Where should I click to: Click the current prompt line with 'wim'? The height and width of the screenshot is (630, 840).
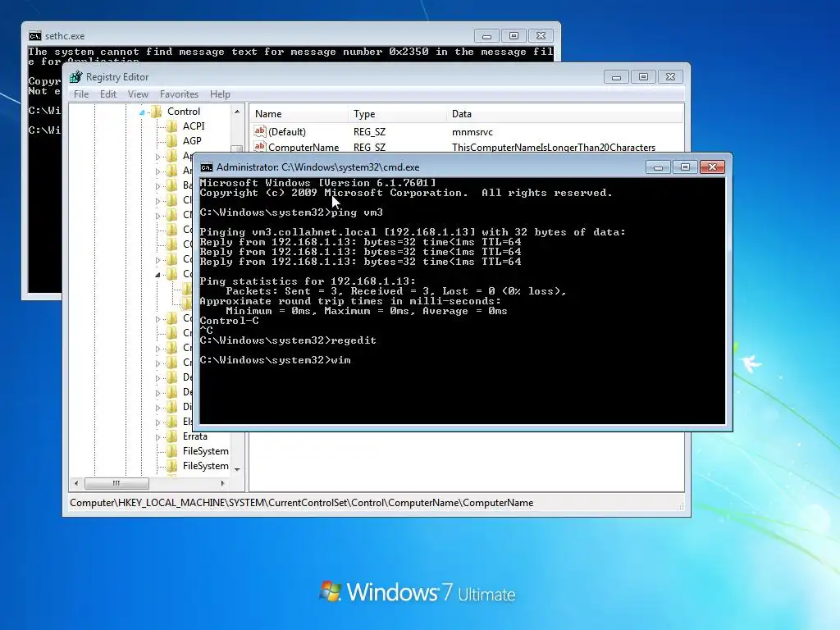point(275,360)
